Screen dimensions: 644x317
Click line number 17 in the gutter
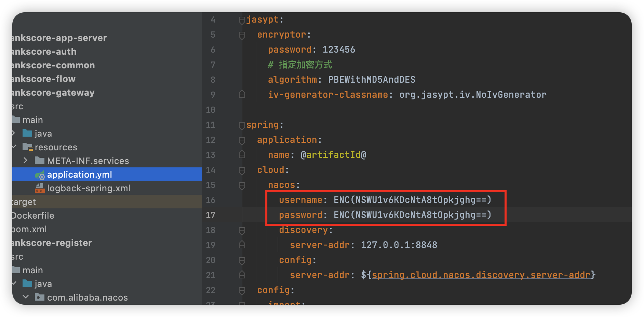coord(211,215)
